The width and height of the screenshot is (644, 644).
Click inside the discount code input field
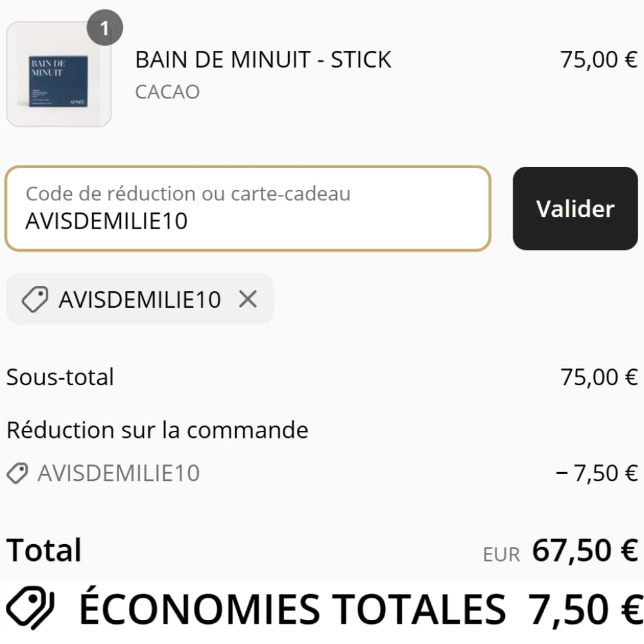(x=248, y=208)
